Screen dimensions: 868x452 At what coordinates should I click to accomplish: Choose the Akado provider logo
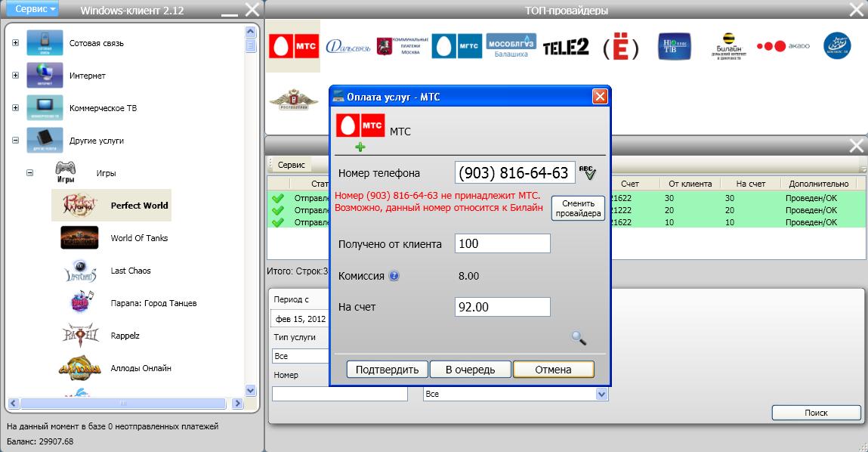[783, 46]
